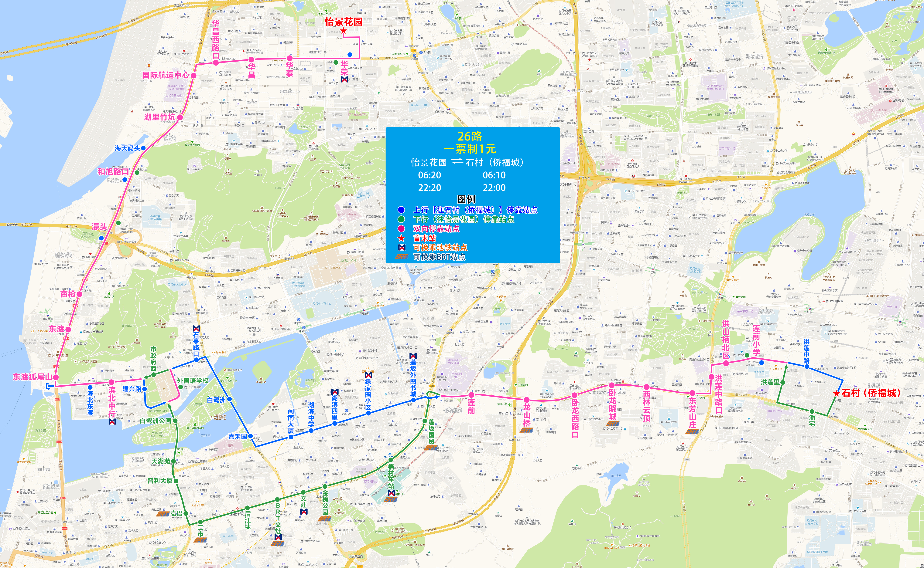924x568 pixels.
Task: Click the BRT icon below 东芳山庄
Action: coord(693,432)
